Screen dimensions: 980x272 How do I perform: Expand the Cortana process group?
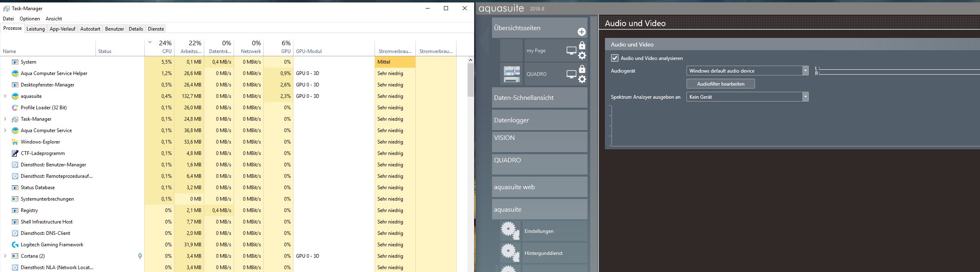(5, 256)
